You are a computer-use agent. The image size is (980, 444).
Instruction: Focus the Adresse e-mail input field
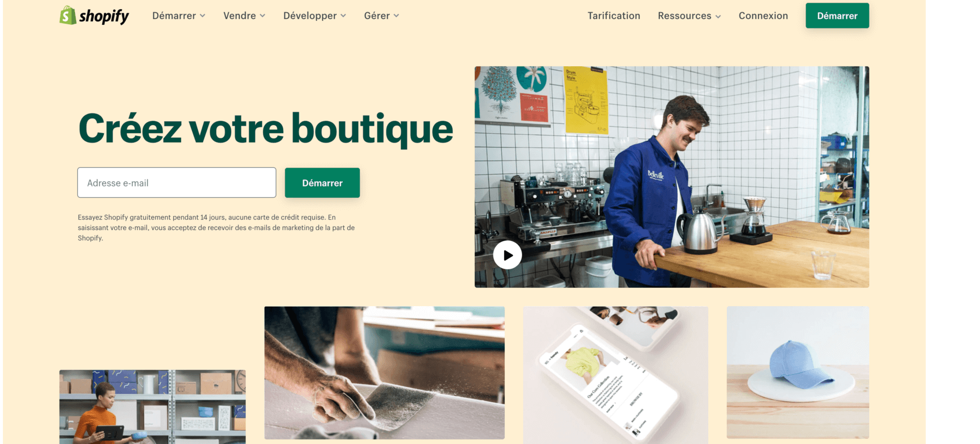177,183
